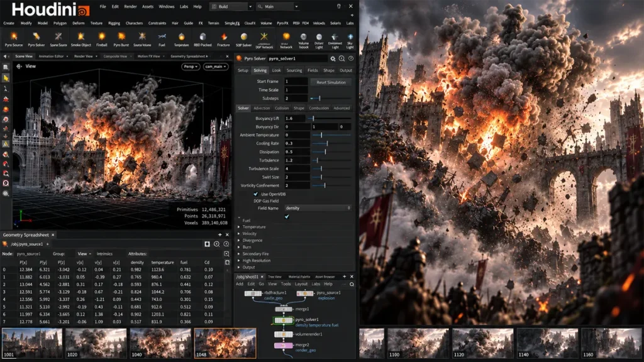
Task: Select the Pyro Solver shelf tool
Action: pos(36,40)
